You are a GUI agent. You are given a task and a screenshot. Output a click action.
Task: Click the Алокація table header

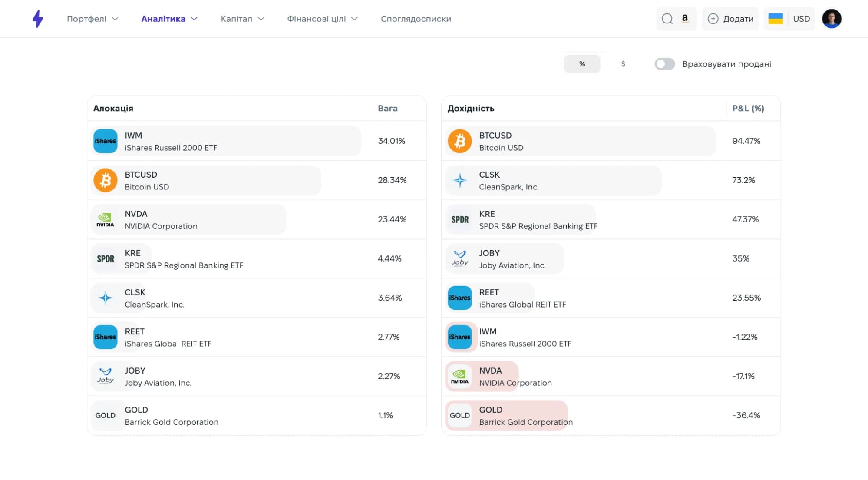113,108
